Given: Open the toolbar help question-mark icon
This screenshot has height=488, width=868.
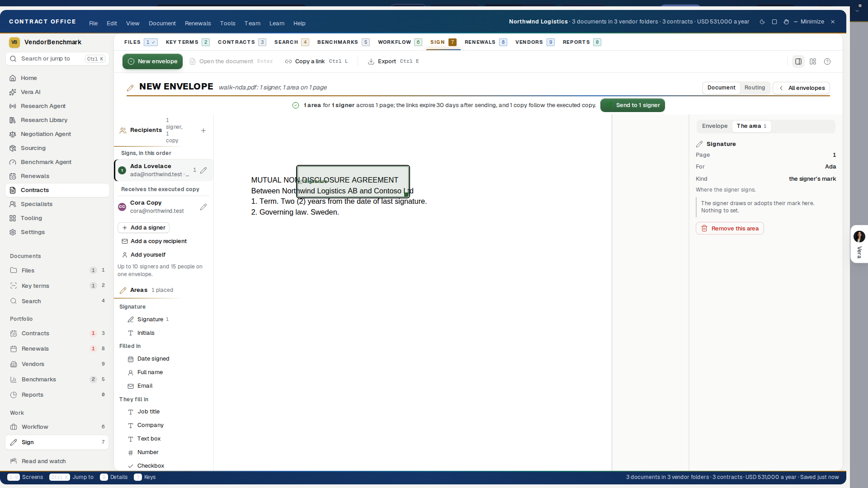Looking at the screenshot, I should pos(827,61).
